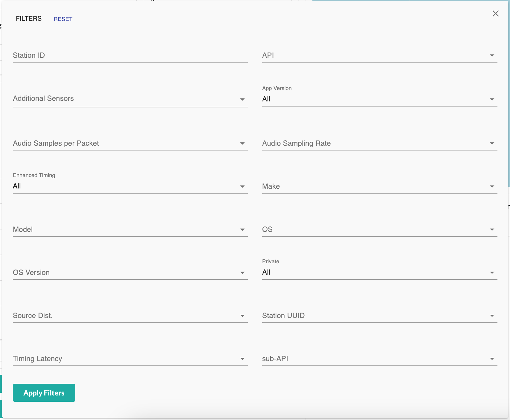Image resolution: width=510 pixels, height=420 pixels.
Task: Open the OS dropdown list
Action: pyautogui.click(x=379, y=230)
